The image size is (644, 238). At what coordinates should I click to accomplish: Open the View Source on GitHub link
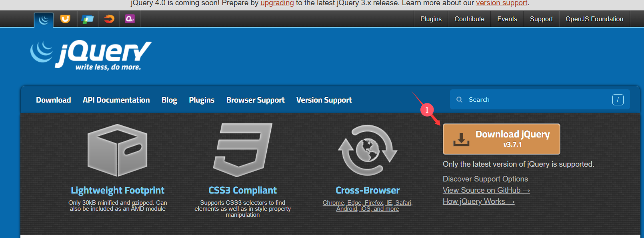[486, 190]
